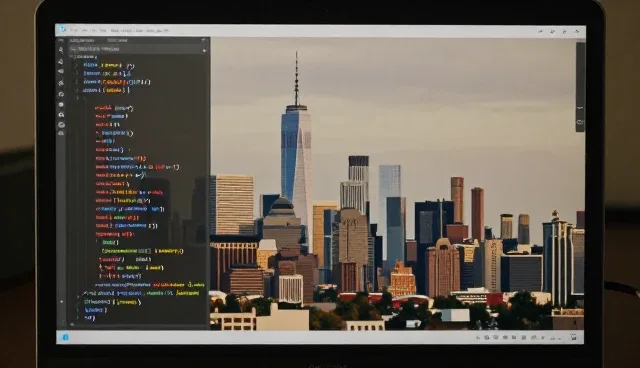Open the notification icon at the taskbar's end
The image size is (640, 368).
click(x=573, y=337)
